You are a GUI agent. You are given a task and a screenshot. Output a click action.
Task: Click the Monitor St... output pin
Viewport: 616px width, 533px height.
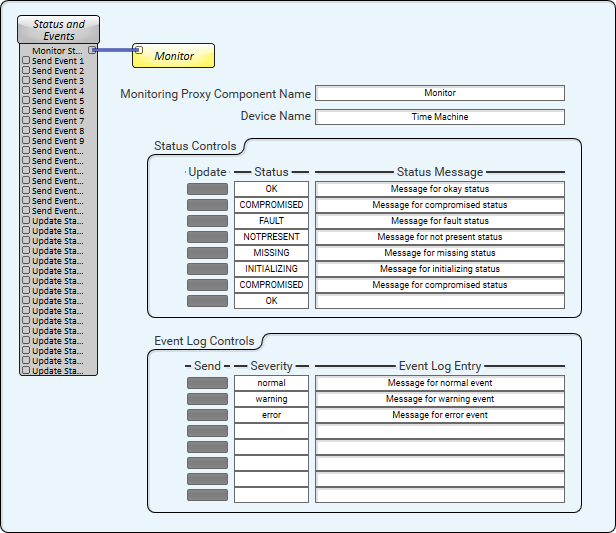point(92,50)
